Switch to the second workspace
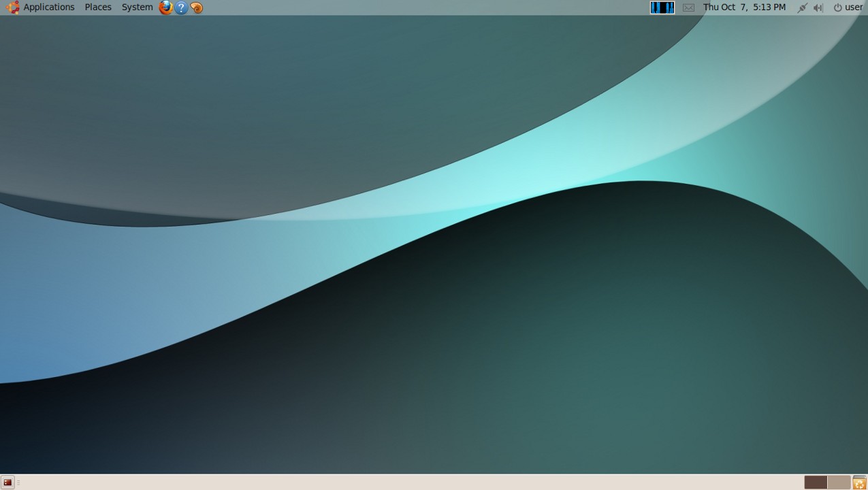The height and width of the screenshot is (490, 868). point(839,483)
